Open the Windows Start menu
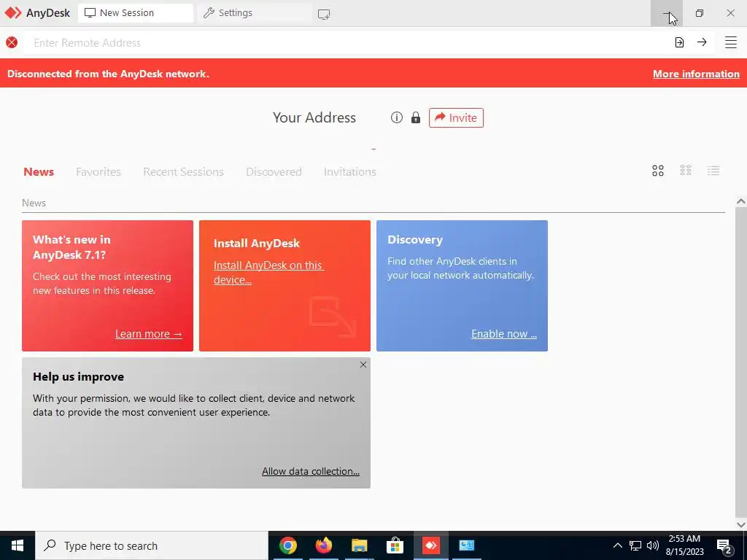The height and width of the screenshot is (560, 747). coord(18,545)
